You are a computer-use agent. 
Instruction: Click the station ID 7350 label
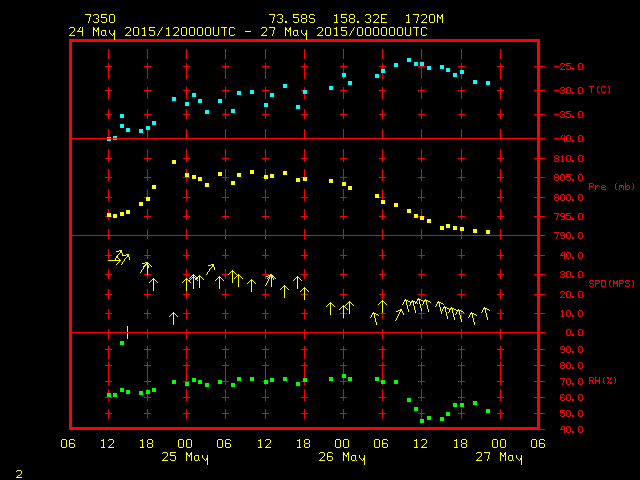click(x=99, y=19)
